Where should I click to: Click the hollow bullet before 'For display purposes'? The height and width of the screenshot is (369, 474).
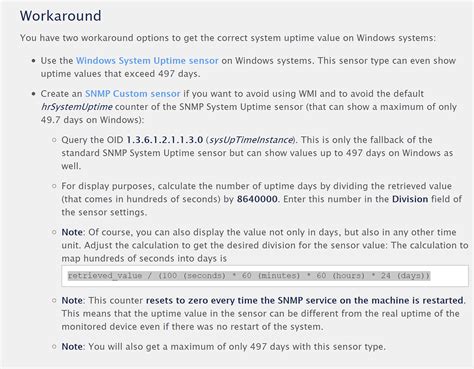point(54,186)
